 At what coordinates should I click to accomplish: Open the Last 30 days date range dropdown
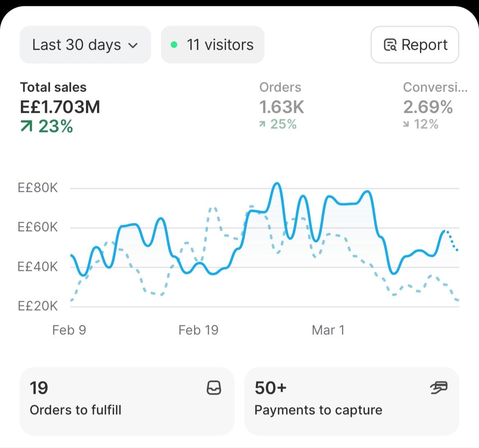[85, 45]
